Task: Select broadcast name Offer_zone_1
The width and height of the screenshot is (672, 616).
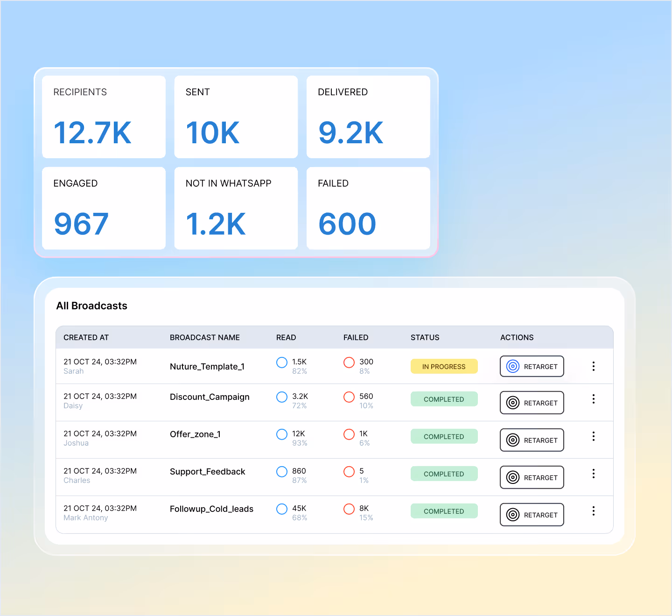Action: (195, 434)
